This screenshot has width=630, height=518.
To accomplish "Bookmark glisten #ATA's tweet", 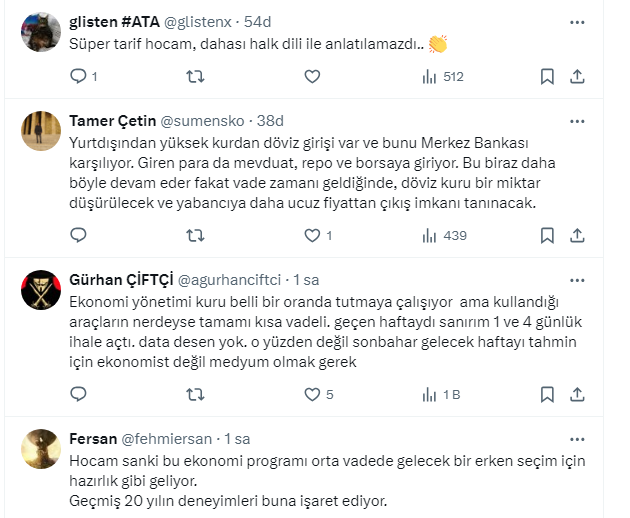I will click(x=547, y=76).
